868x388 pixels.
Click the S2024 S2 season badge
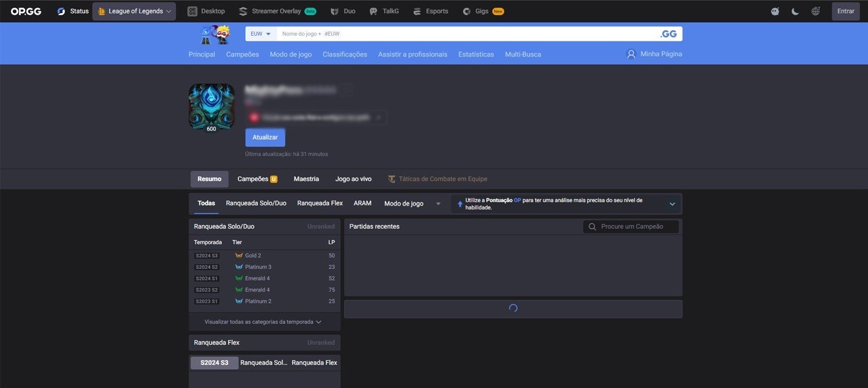tap(207, 267)
